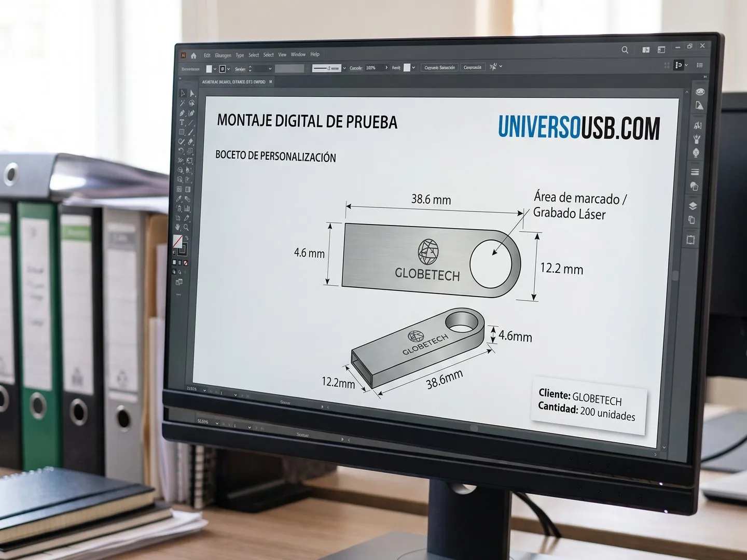Open the Edit menu
This screenshot has width=747, height=560.
click(x=207, y=55)
